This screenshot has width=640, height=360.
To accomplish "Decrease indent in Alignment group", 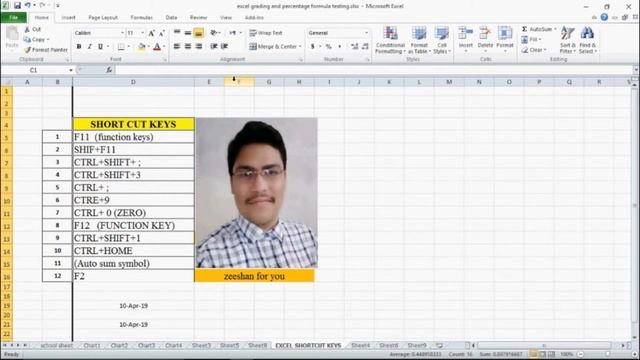I will pyautogui.click(x=213, y=47).
